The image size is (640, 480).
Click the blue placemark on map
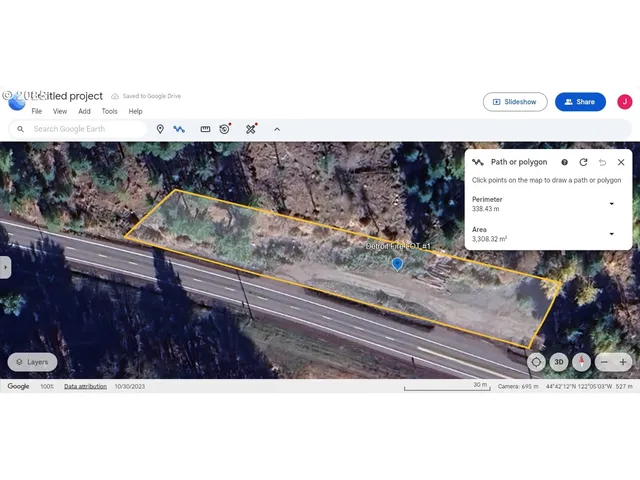[397, 264]
